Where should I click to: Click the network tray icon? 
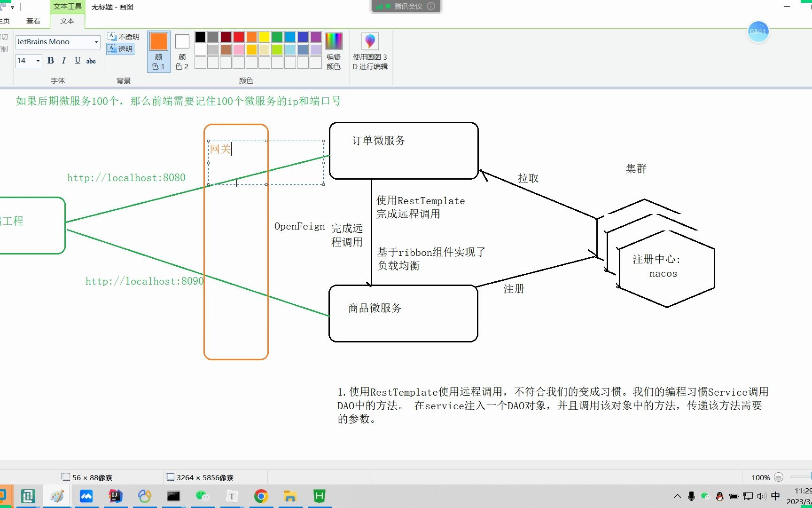[x=748, y=496]
